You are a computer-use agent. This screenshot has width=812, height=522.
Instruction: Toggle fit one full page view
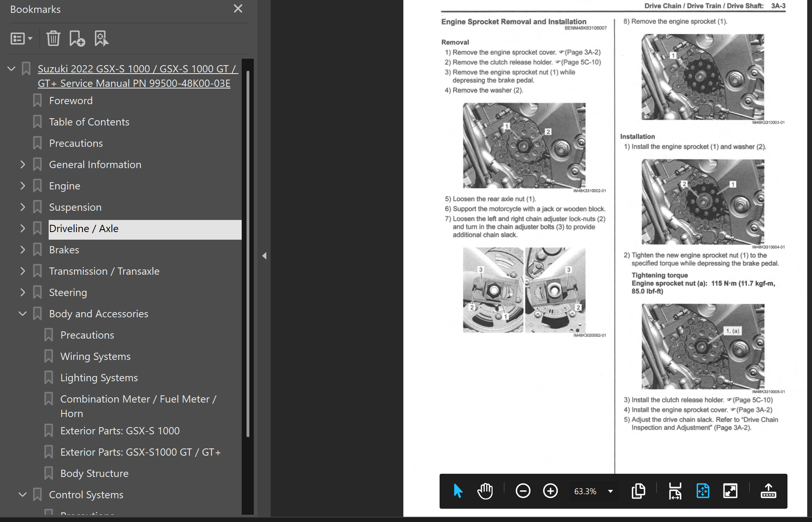point(703,491)
